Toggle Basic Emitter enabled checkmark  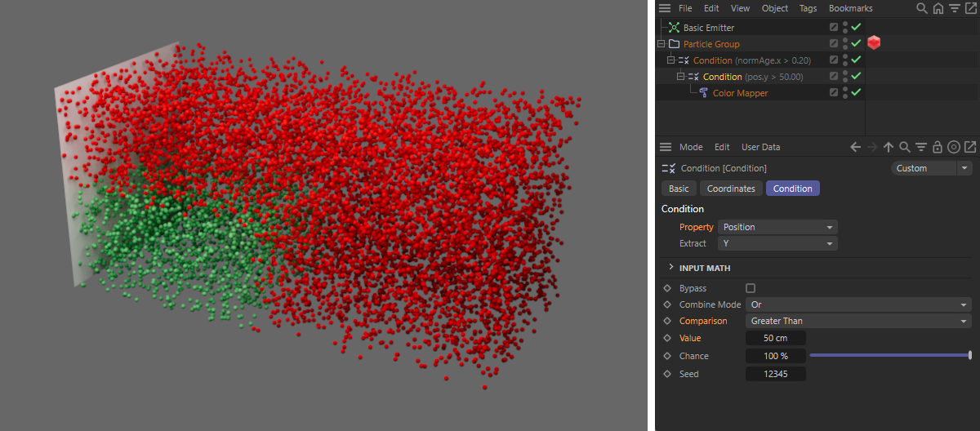[856, 27]
